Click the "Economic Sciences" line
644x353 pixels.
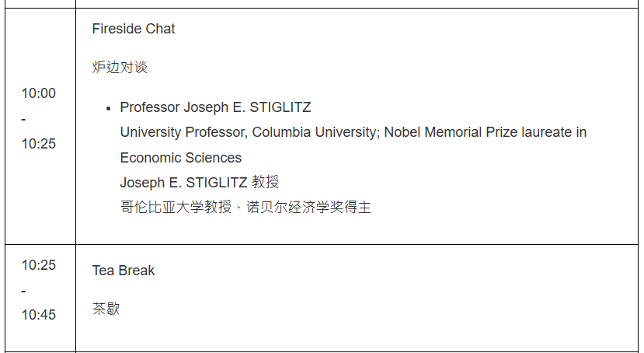180,158
